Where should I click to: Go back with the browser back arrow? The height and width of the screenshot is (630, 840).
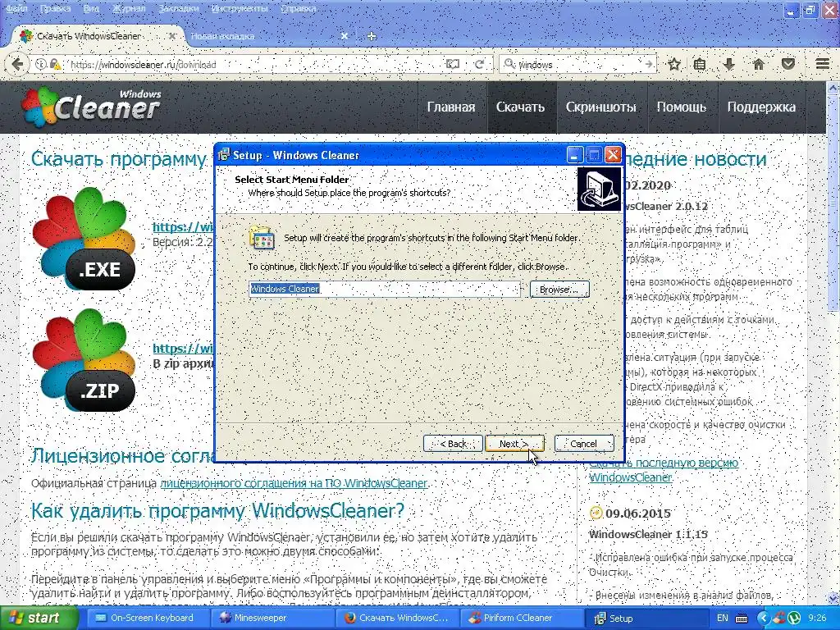(17, 64)
